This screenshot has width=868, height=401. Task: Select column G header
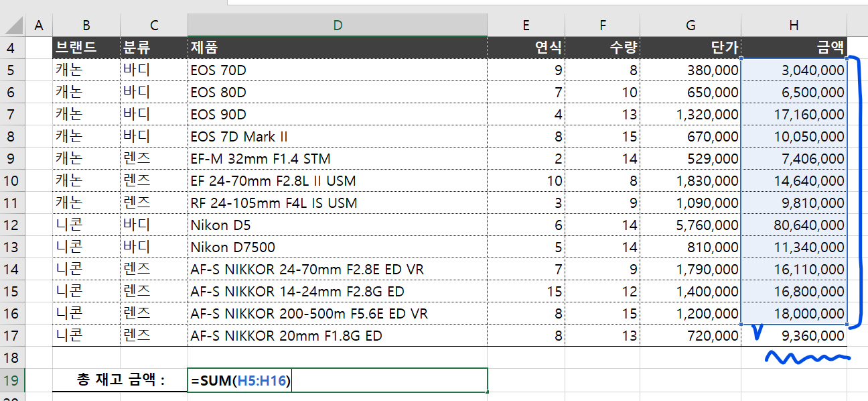click(x=691, y=25)
